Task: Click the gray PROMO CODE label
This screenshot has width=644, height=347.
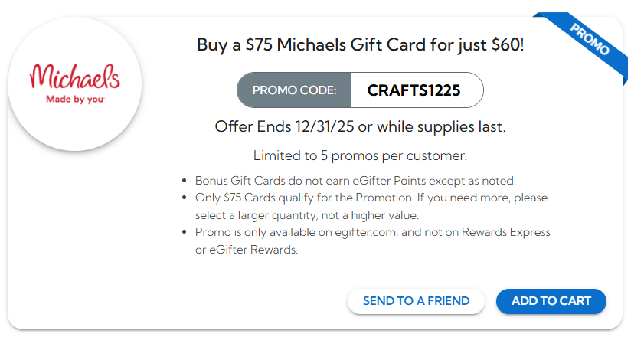Action: click(x=294, y=90)
